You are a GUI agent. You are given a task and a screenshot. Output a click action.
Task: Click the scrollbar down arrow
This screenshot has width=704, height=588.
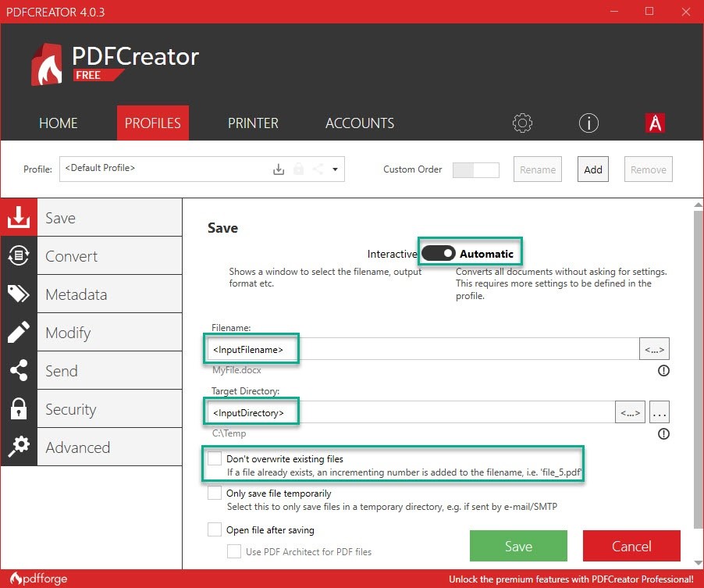tap(699, 562)
